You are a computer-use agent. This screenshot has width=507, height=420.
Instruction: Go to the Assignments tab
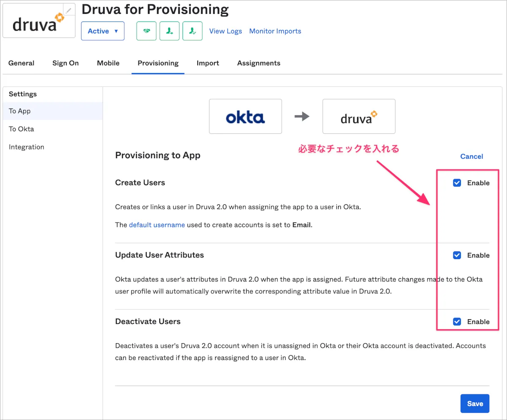(x=259, y=63)
